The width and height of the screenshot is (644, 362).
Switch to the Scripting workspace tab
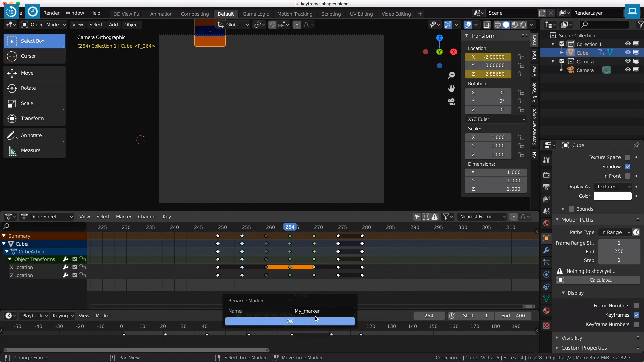[331, 14]
